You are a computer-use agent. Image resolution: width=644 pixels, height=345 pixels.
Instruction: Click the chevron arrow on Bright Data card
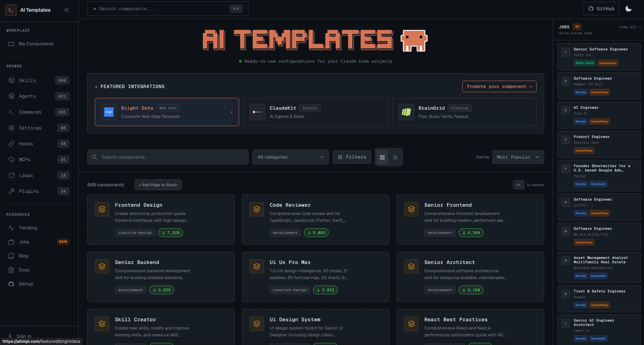(x=232, y=112)
